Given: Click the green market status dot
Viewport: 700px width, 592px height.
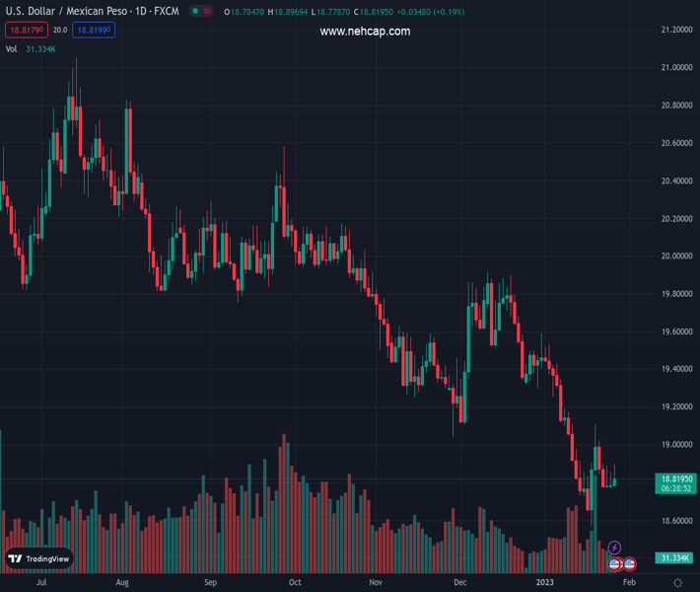Looking at the screenshot, I should coord(196,12).
